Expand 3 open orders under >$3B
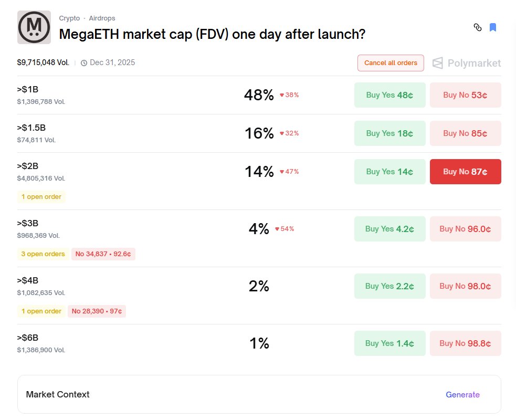 43,254
